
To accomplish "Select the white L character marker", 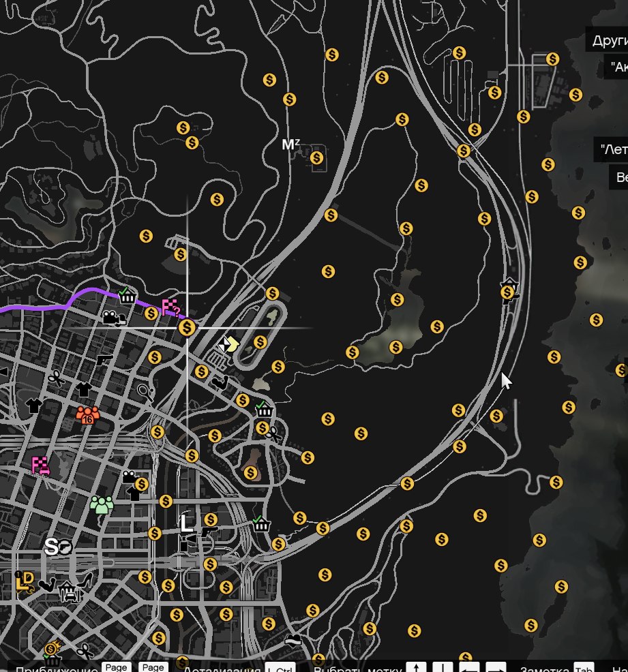I will point(185,523).
